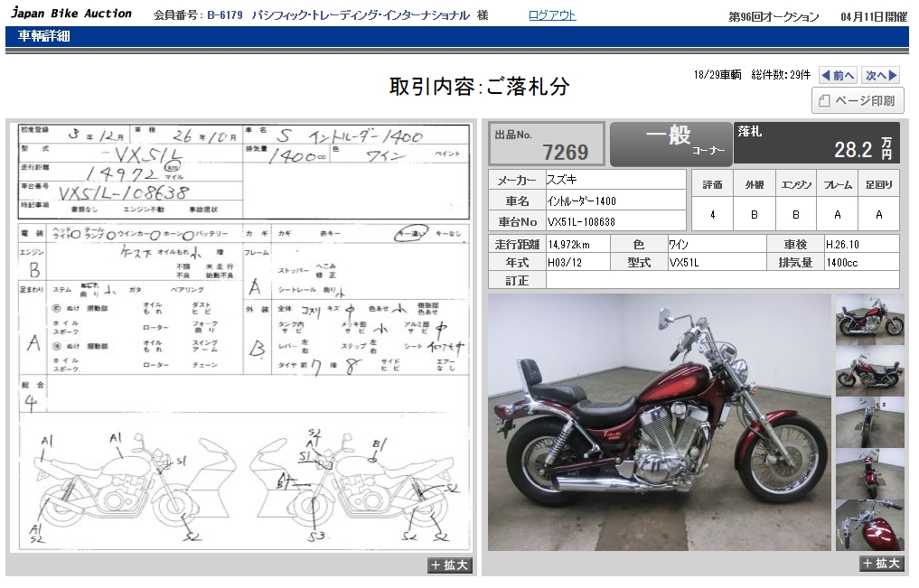Image resolution: width=919 pixels, height=588 pixels.
Task: Select the third thumbnail showing front view
Action: [x=869, y=422]
